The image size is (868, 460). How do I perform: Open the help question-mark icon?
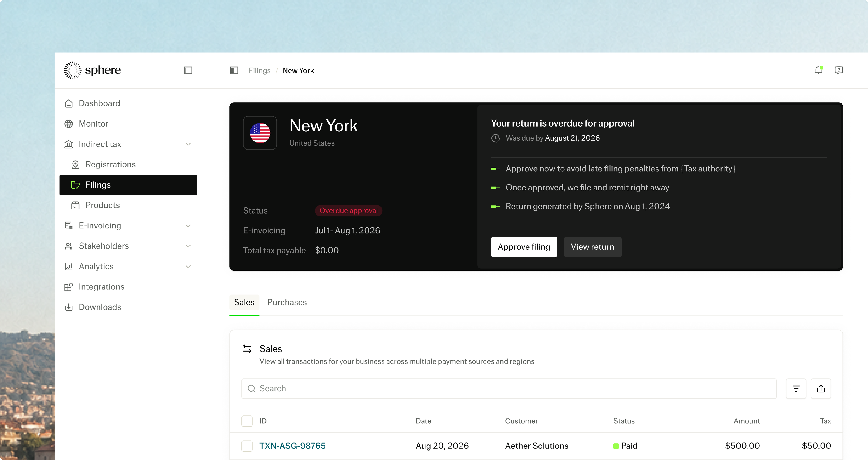839,70
